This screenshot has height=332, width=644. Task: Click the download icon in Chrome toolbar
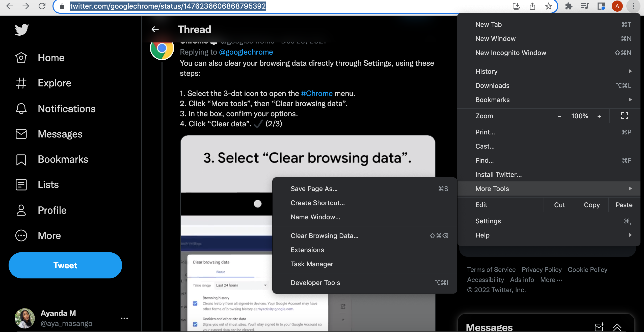click(x=516, y=6)
